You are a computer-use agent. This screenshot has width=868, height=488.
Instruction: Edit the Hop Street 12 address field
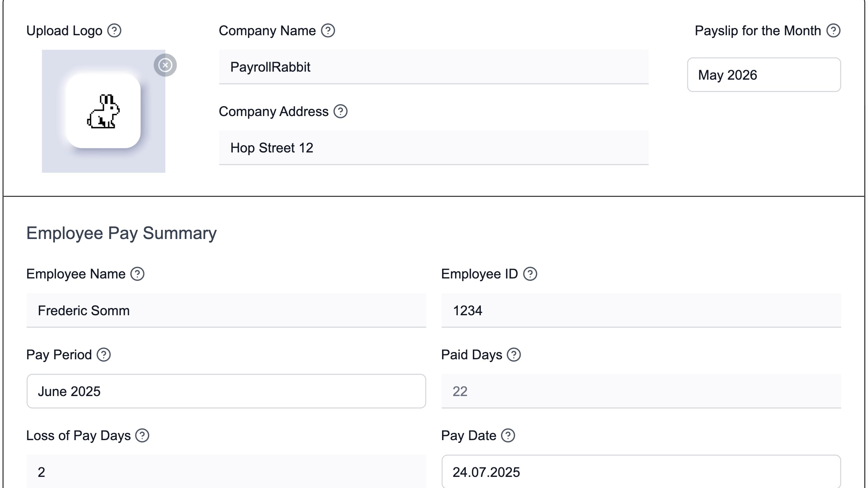tap(433, 148)
